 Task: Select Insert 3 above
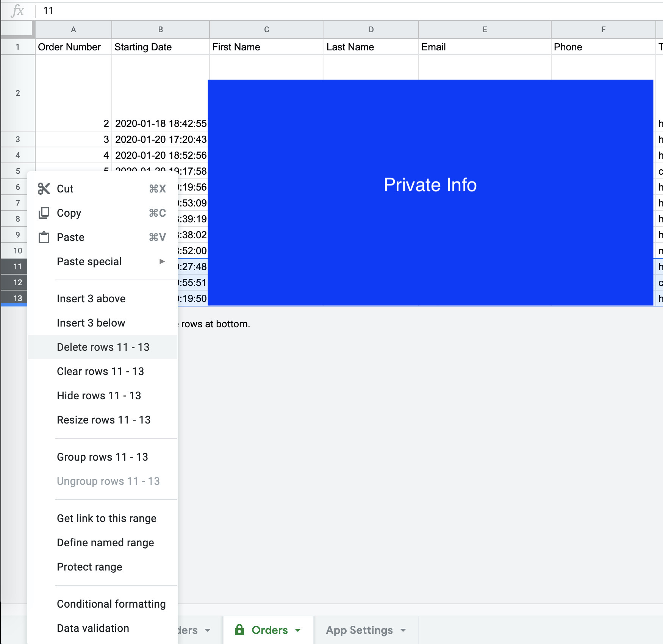(91, 299)
